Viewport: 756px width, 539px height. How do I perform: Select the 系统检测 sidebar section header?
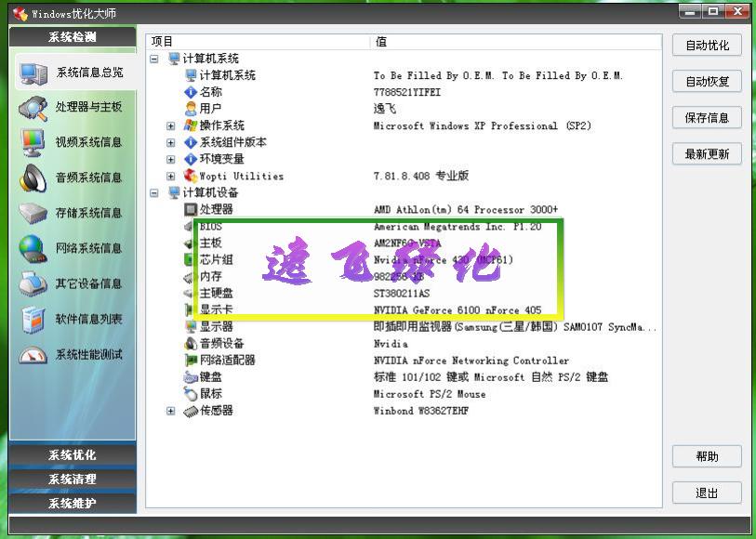(73, 37)
